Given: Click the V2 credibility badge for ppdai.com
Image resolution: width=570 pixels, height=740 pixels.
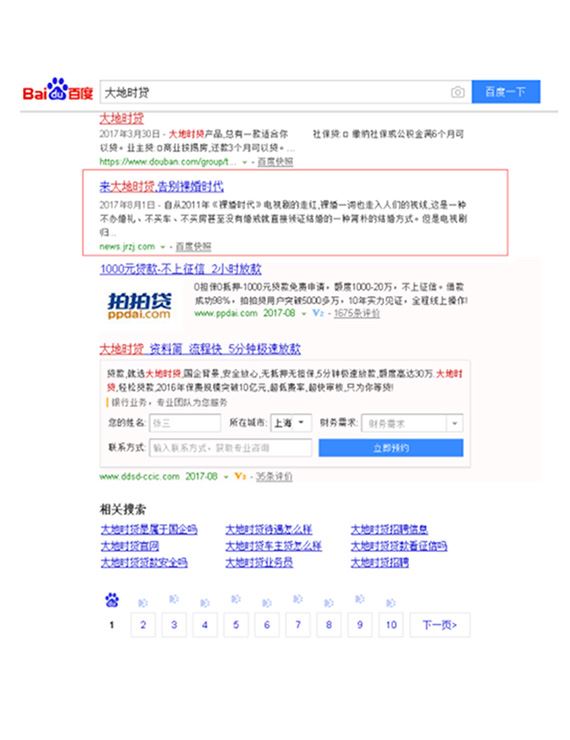Looking at the screenshot, I should click(318, 313).
